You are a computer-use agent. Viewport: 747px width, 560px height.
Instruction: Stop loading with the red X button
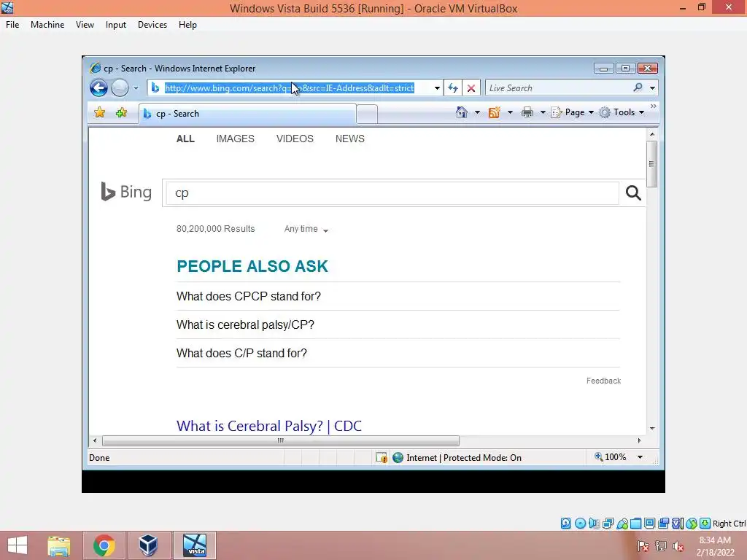tap(471, 87)
